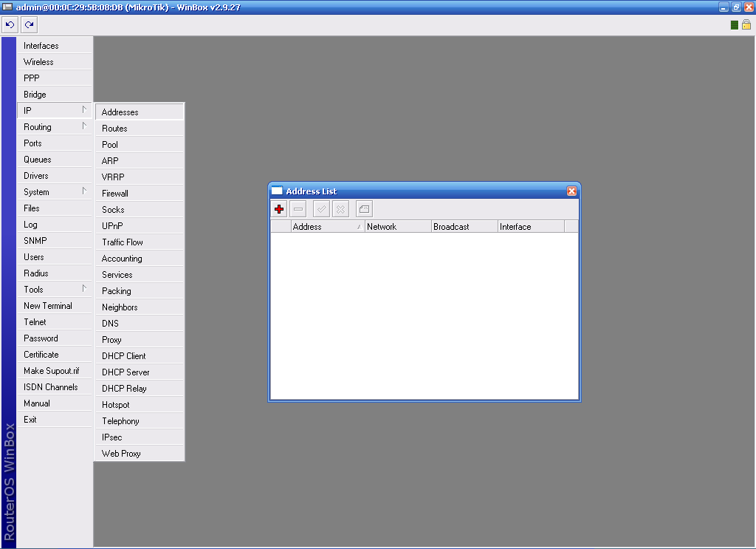Click the minus Remove button in Address List
This screenshot has height=549, width=756.
click(x=298, y=209)
